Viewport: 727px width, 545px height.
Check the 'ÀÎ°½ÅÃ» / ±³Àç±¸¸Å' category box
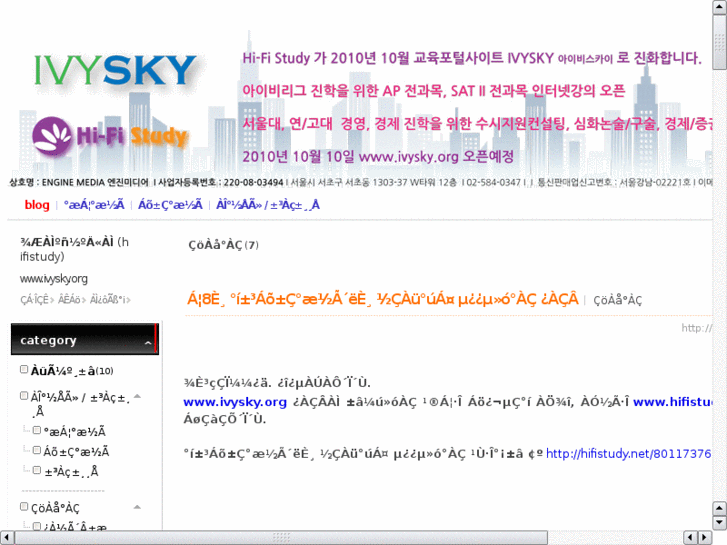tap(24, 396)
